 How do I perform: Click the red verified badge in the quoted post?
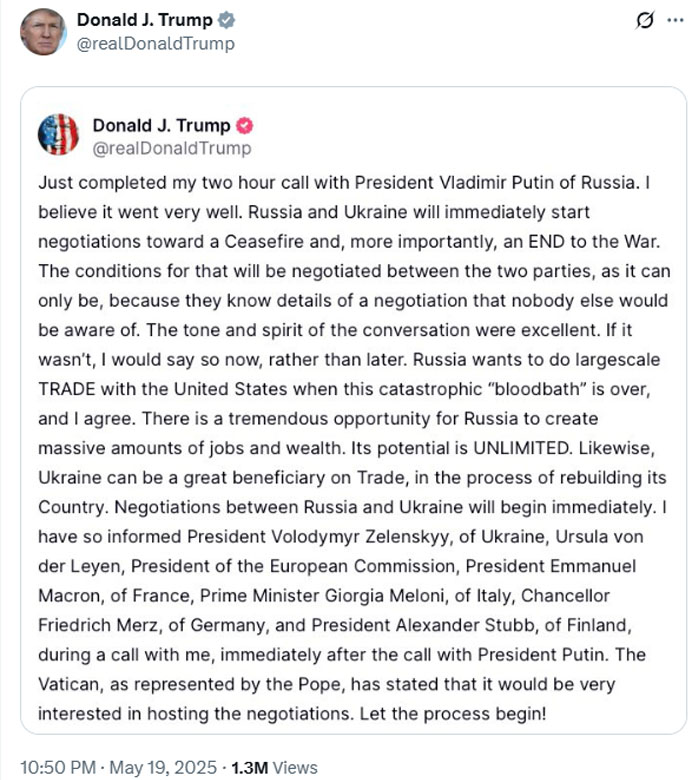[243, 126]
